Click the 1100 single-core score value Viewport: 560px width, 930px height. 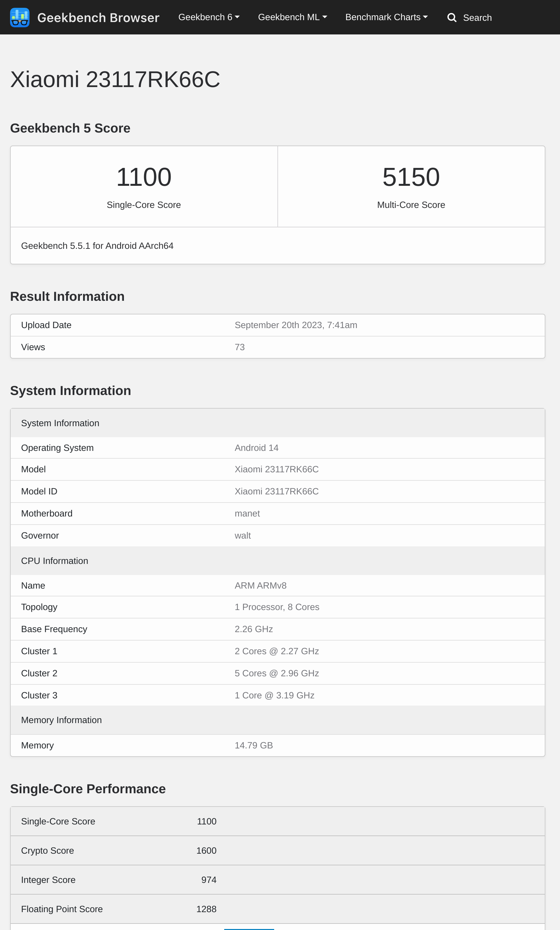click(144, 177)
